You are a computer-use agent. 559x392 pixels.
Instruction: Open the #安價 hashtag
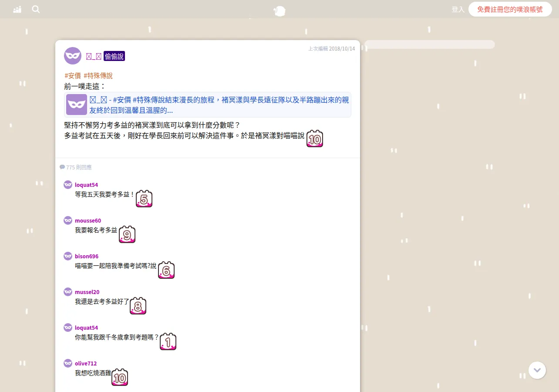click(x=73, y=75)
